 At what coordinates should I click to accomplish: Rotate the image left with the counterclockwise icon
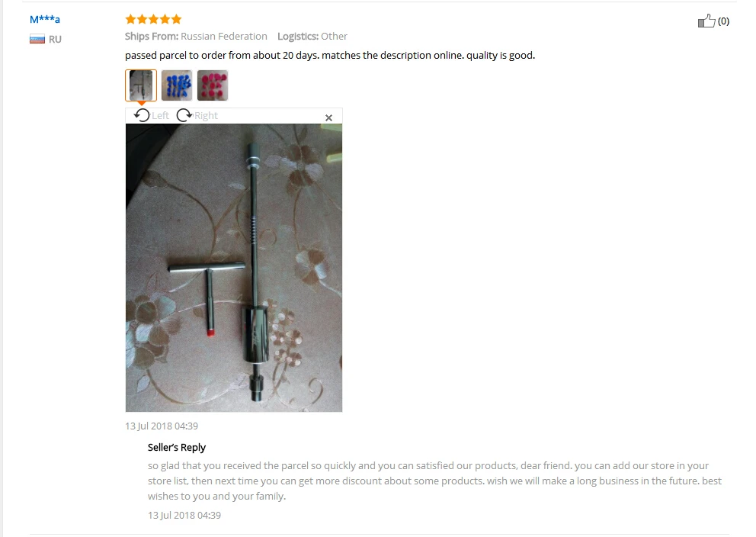coord(142,115)
